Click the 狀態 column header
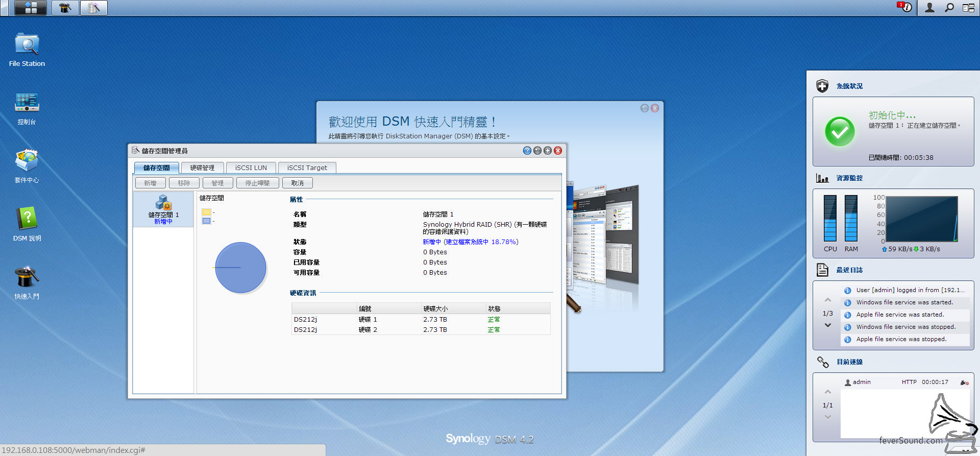The width and height of the screenshot is (980, 456). 518,308
